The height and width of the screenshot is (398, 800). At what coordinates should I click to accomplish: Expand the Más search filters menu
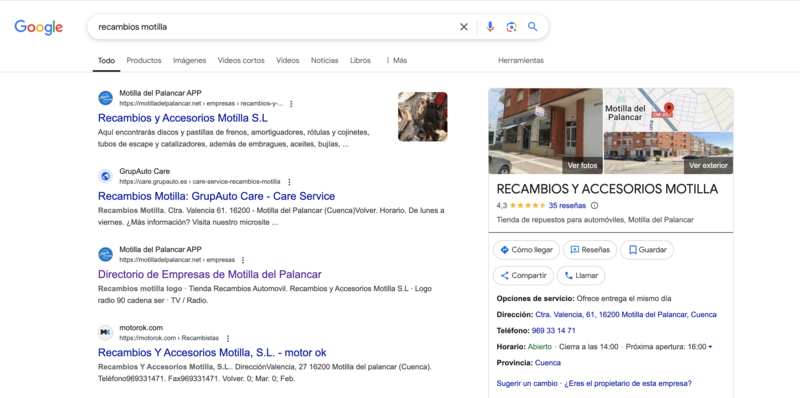pyautogui.click(x=396, y=60)
